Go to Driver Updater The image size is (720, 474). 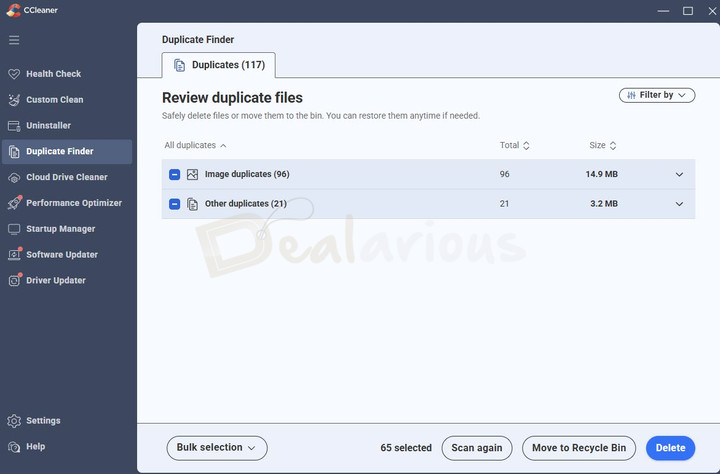pos(67,280)
